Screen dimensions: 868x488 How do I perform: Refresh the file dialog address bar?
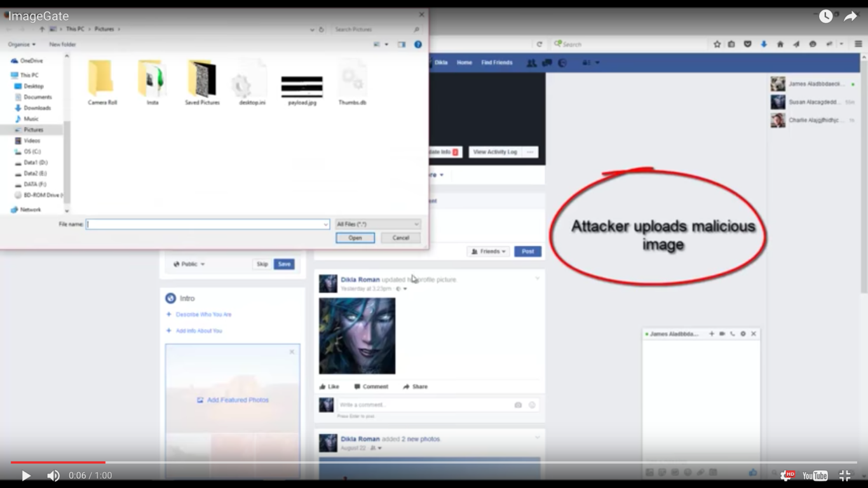322,29
